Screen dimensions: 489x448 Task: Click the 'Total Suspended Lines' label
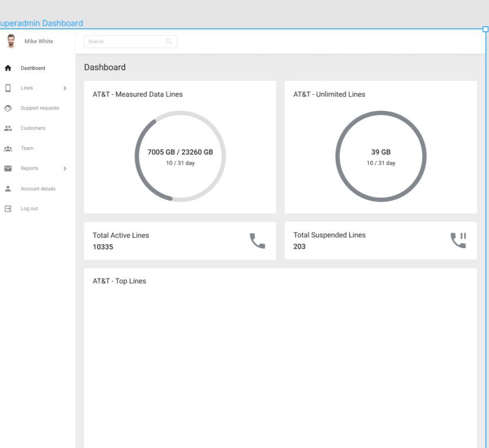point(329,235)
